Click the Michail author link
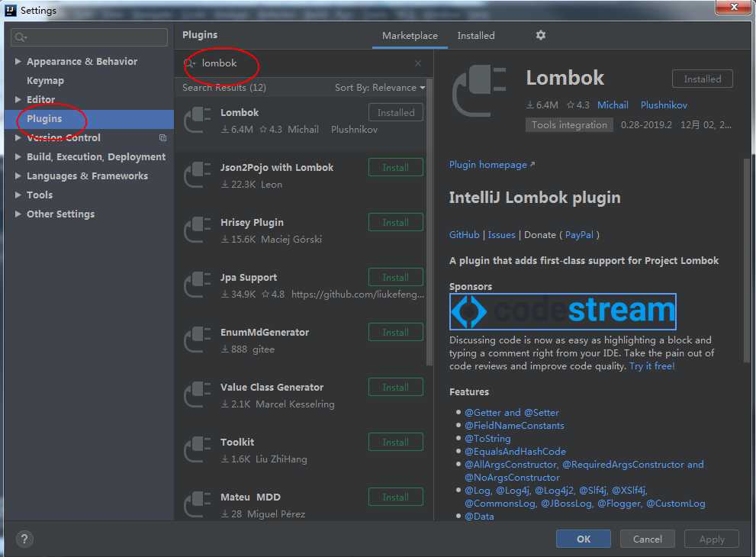This screenshot has width=756, height=557. pyautogui.click(x=613, y=105)
